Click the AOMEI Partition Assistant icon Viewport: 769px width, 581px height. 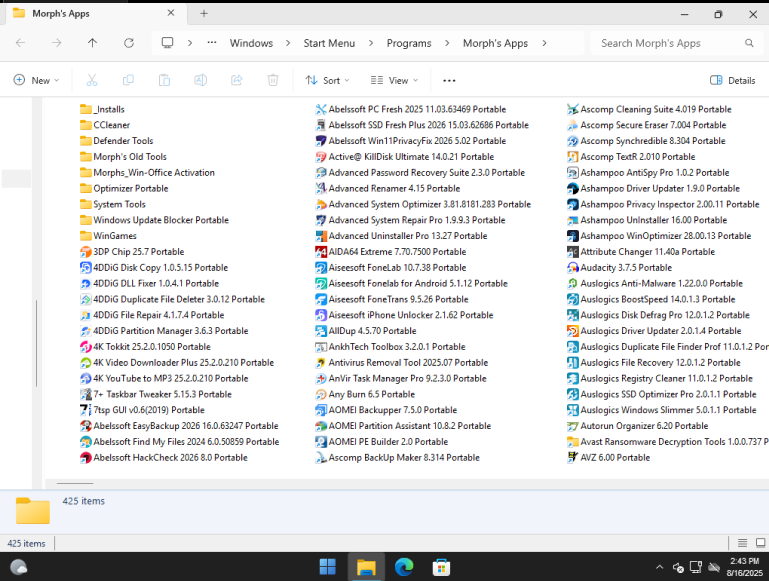[321, 426]
